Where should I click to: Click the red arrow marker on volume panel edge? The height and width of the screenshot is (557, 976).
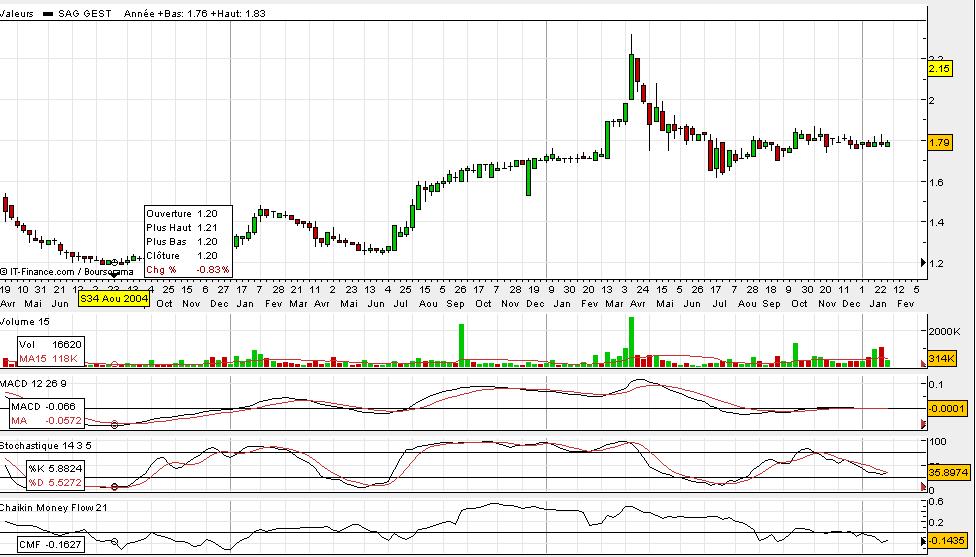click(924, 363)
